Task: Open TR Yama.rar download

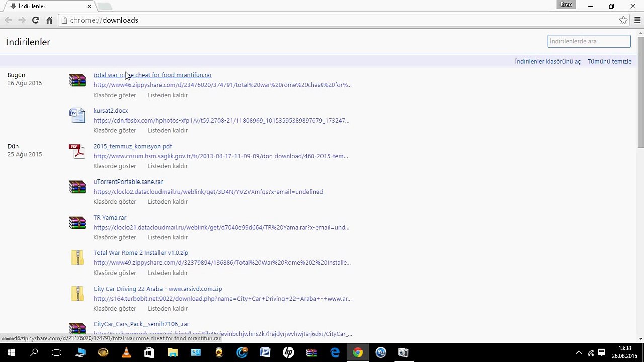Action: click(110, 218)
